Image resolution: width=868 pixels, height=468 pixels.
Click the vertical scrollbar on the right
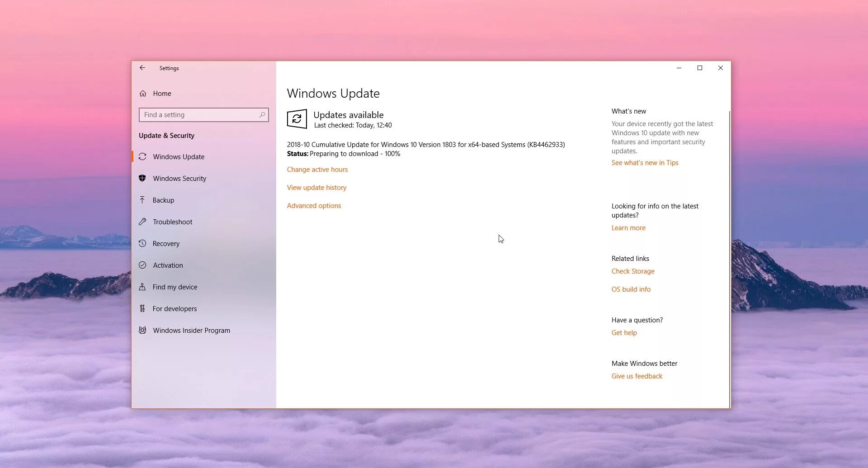click(728, 226)
